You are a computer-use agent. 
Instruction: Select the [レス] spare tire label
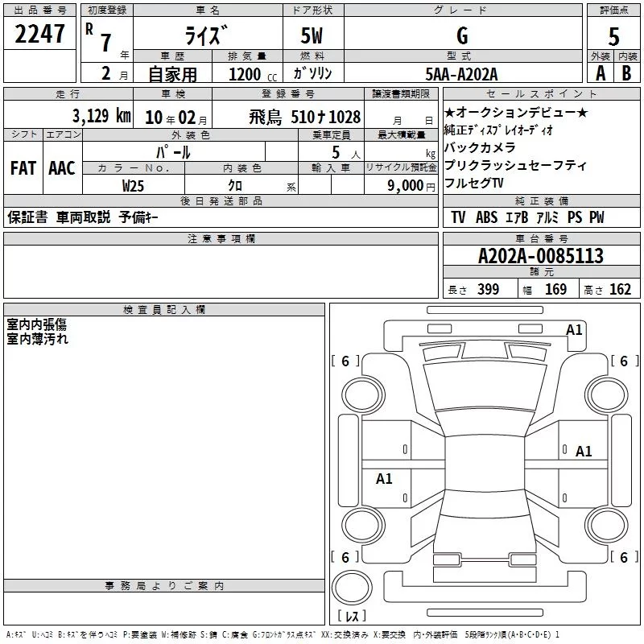coord(352,615)
